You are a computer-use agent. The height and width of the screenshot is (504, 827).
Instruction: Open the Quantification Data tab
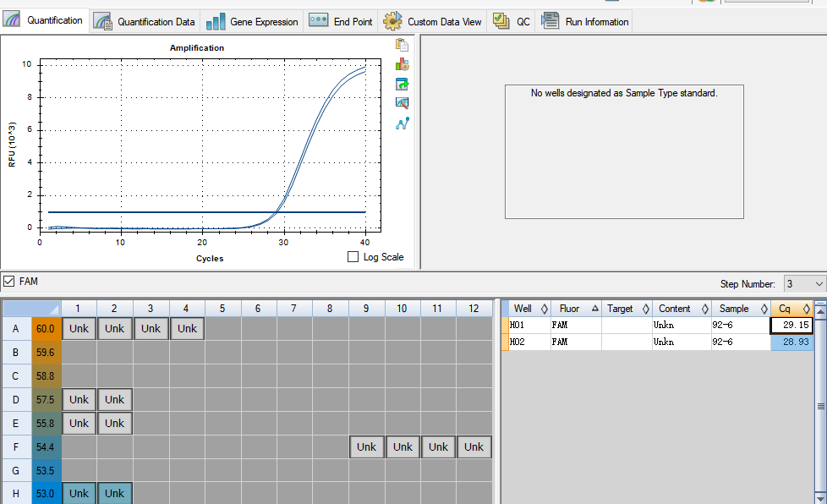click(x=145, y=22)
